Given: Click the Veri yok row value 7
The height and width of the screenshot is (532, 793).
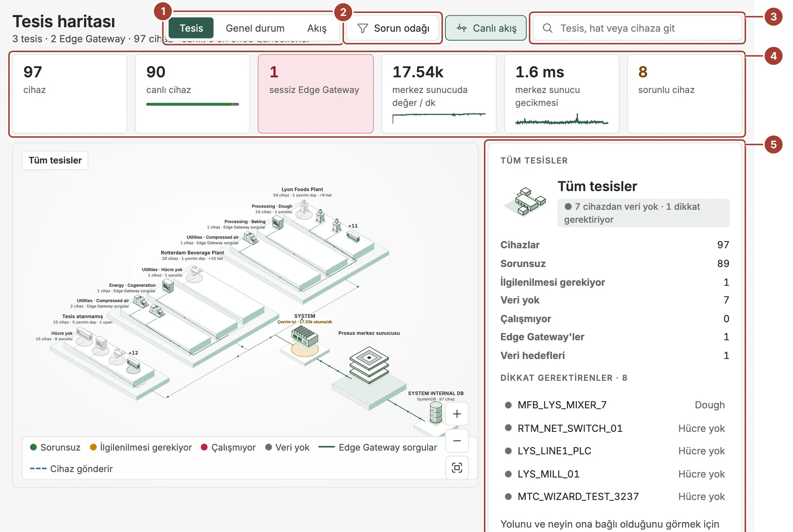Looking at the screenshot, I should coord(726,300).
